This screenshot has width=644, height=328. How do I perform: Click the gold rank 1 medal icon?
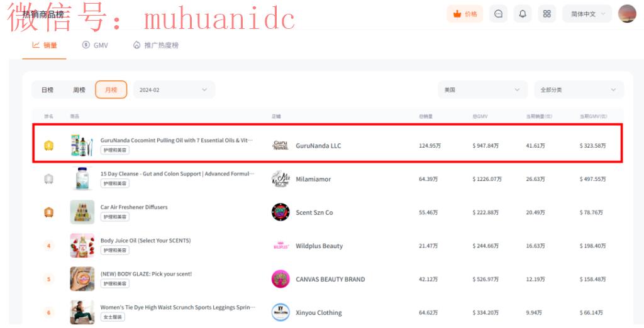(49, 145)
